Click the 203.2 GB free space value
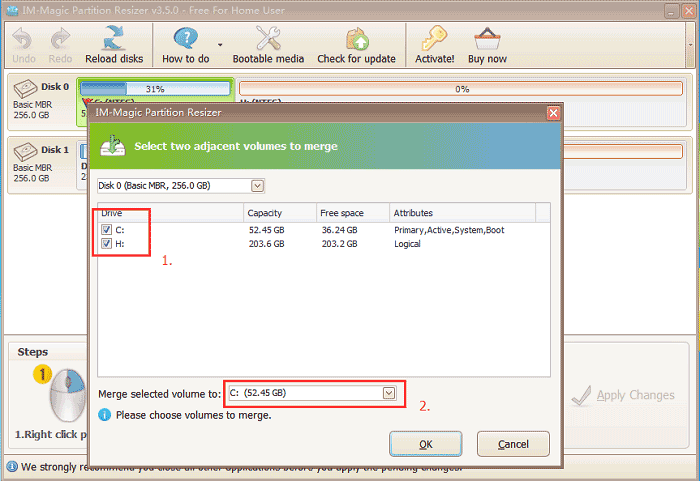The height and width of the screenshot is (481, 700). (x=339, y=244)
